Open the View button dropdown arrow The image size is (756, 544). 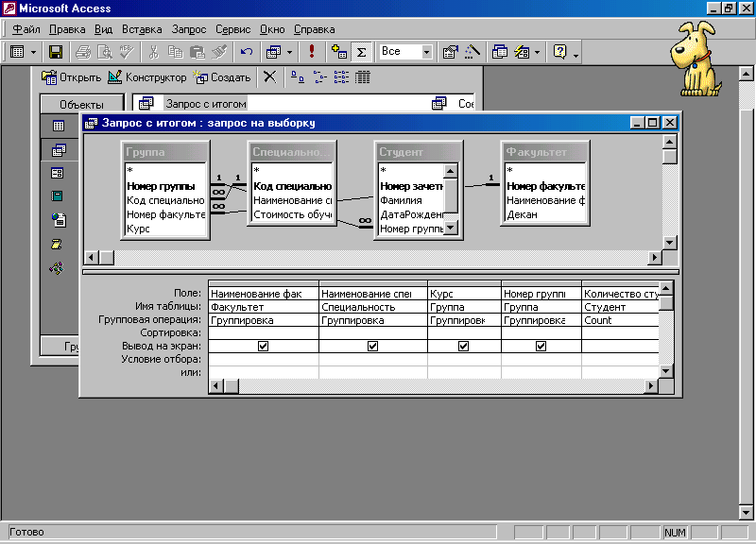(x=33, y=52)
